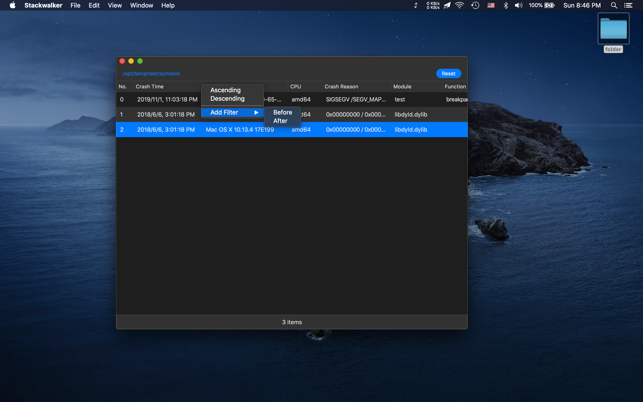Open Time Machine menu bar icon
The width and height of the screenshot is (643, 402).
click(475, 5)
